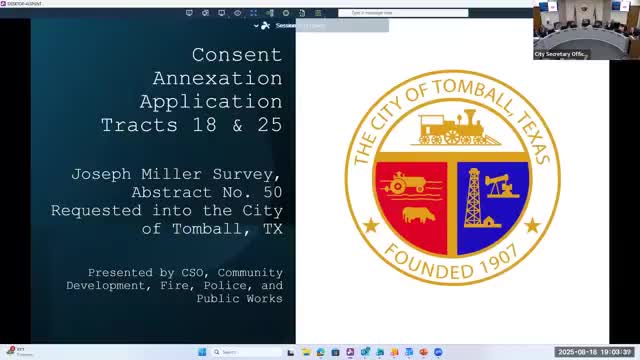Click the file transfer document icon in toolbar
This screenshot has width=640, height=360.
click(x=302, y=13)
